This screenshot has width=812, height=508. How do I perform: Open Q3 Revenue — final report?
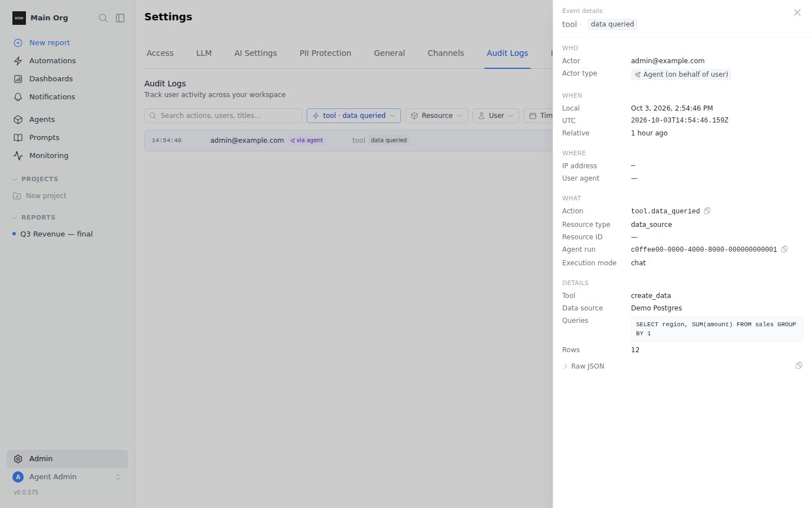[56, 234]
